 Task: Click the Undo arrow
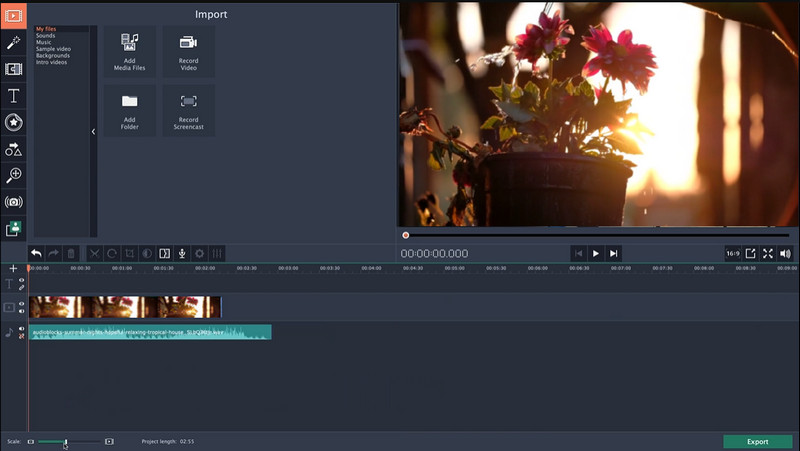[36, 253]
